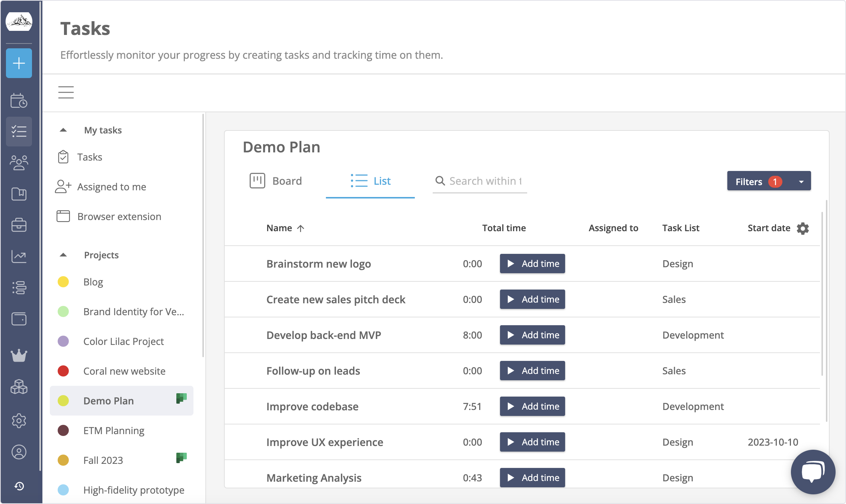This screenshot has height=504, width=846.
Task: Collapse the Projects section
Action: (63, 255)
